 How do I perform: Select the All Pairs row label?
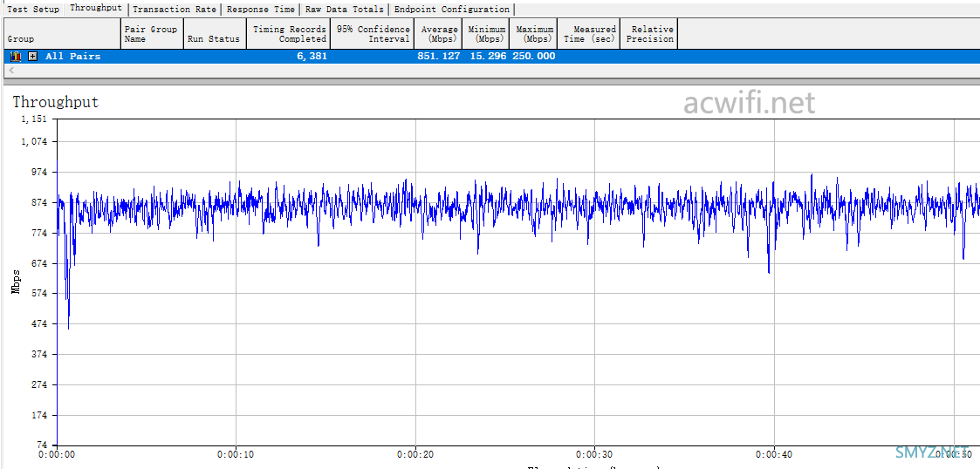click(72, 56)
